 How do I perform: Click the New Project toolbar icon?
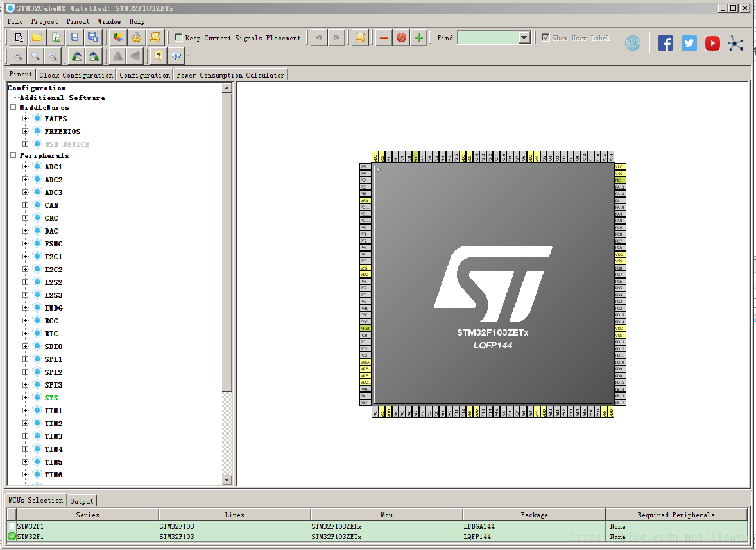[19, 38]
